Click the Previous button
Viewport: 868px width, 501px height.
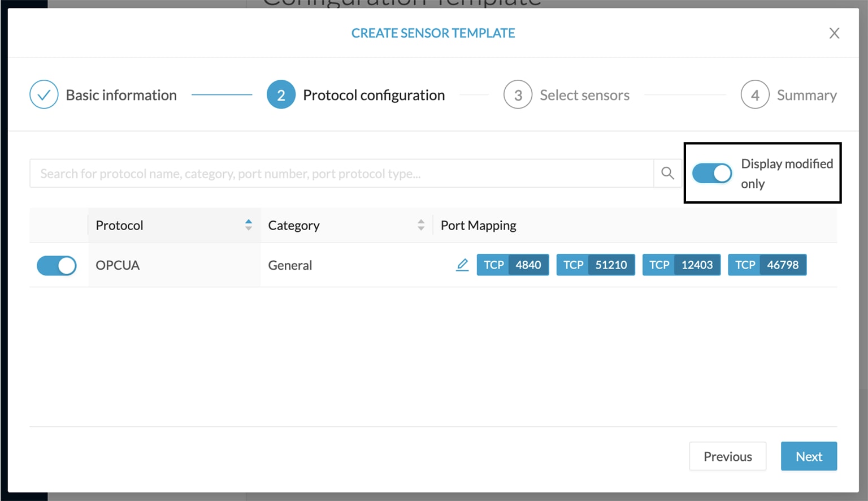pos(727,456)
